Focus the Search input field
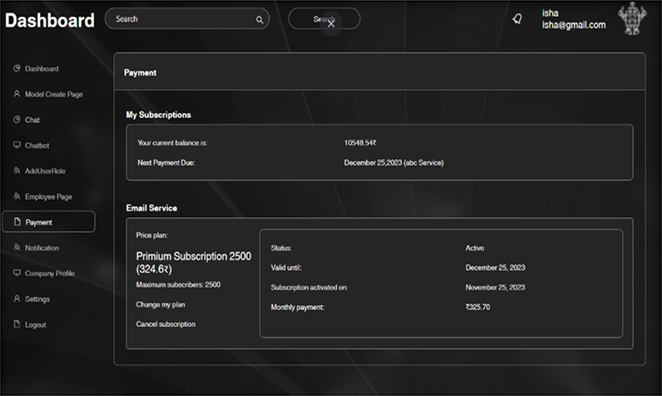This screenshot has height=396, width=662. pyautogui.click(x=187, y=19)
